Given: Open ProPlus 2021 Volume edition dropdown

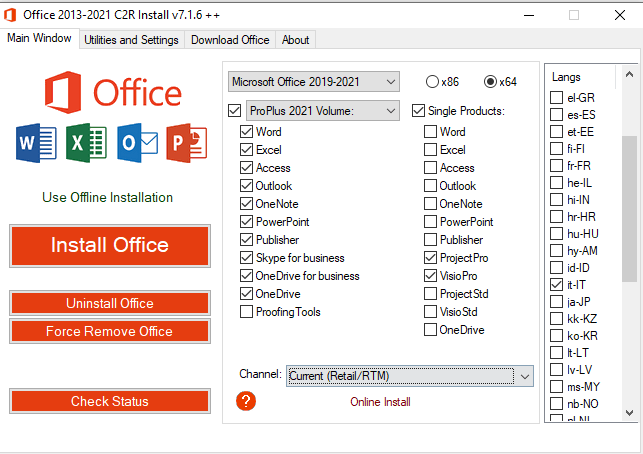Looking at the screenshot, I should pos(323,111).
